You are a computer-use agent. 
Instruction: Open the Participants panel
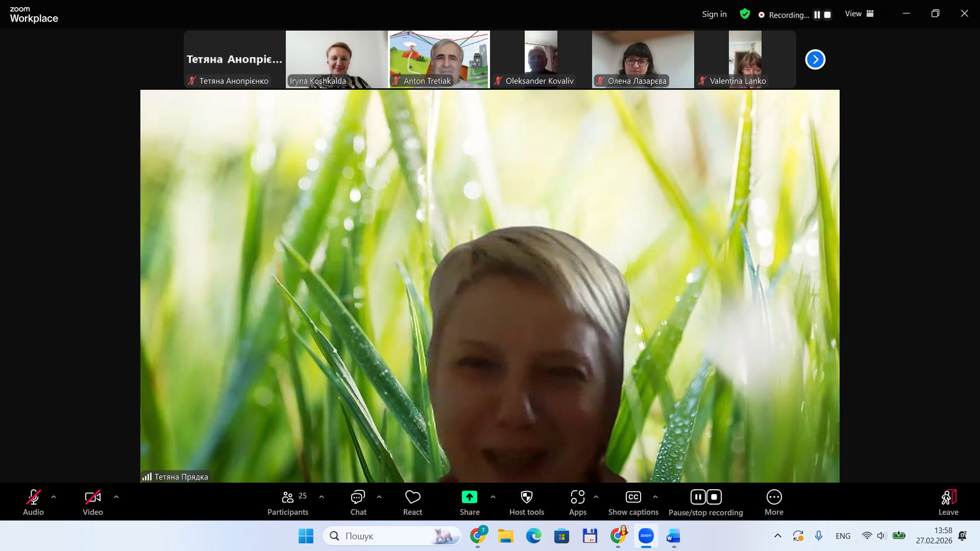288,502
